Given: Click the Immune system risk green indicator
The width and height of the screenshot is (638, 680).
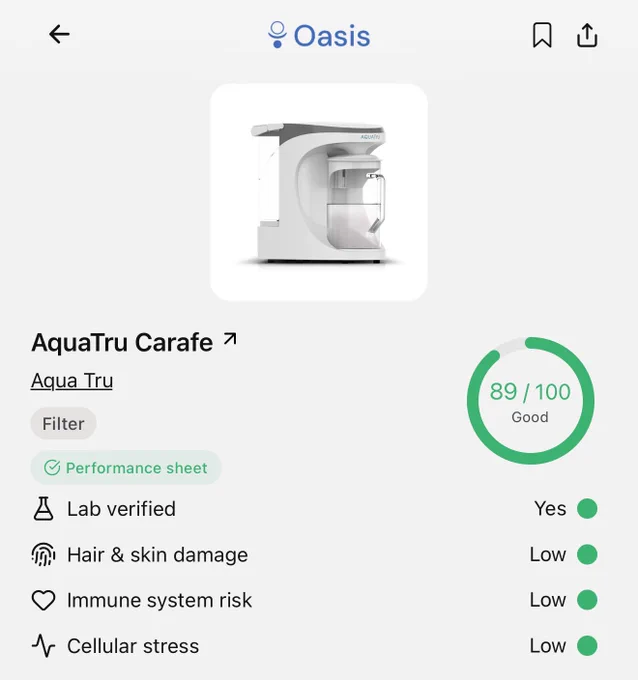Looking at the screenshot, I should 587,600.
